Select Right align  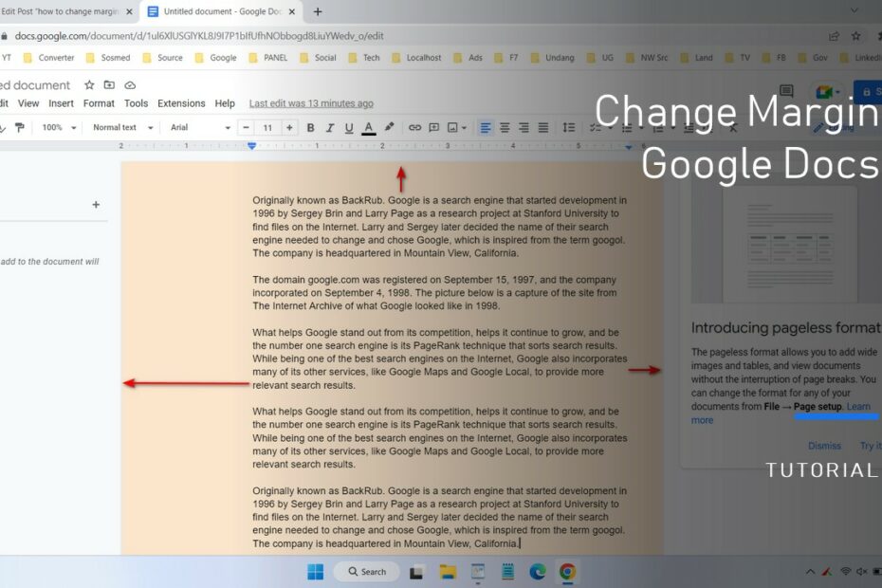pos(524,128)
